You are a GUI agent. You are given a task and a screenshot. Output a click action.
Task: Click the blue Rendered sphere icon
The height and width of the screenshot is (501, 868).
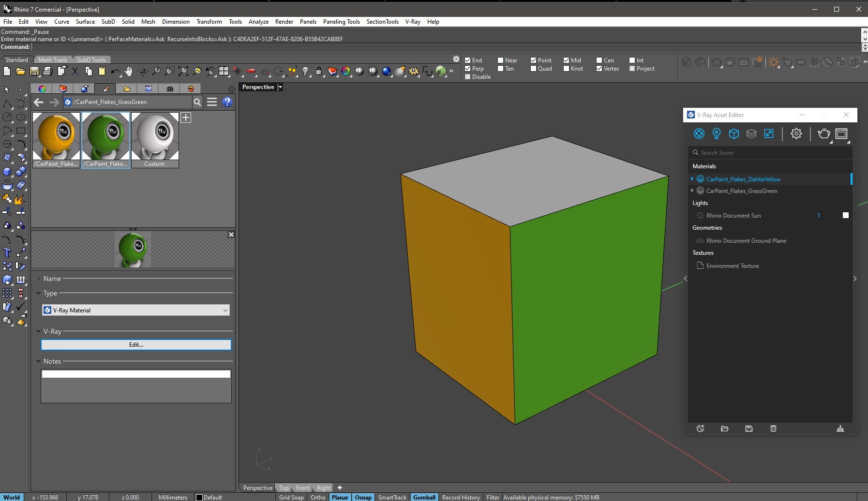click(x=386, y=71)
